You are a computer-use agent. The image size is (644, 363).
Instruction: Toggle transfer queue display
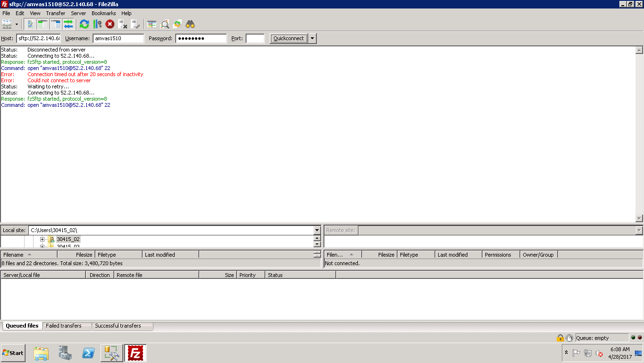pyautogui.click(x=68, y=24)
